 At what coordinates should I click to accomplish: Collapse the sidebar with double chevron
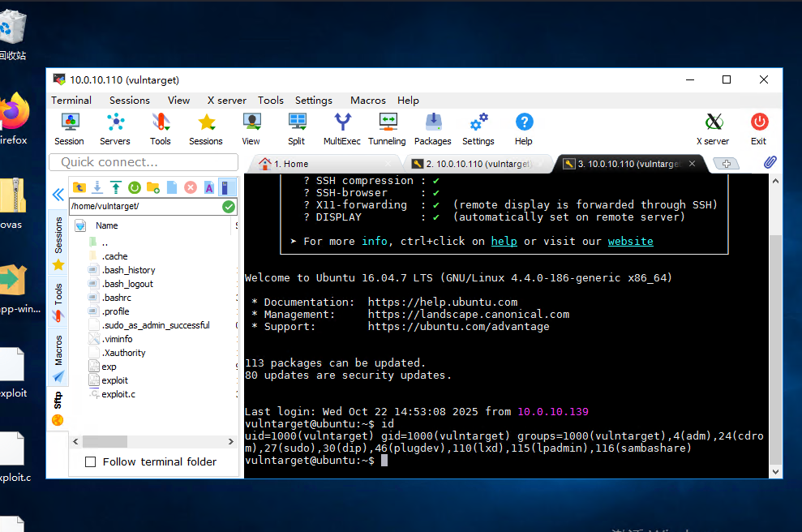click(x=58, y=195)
